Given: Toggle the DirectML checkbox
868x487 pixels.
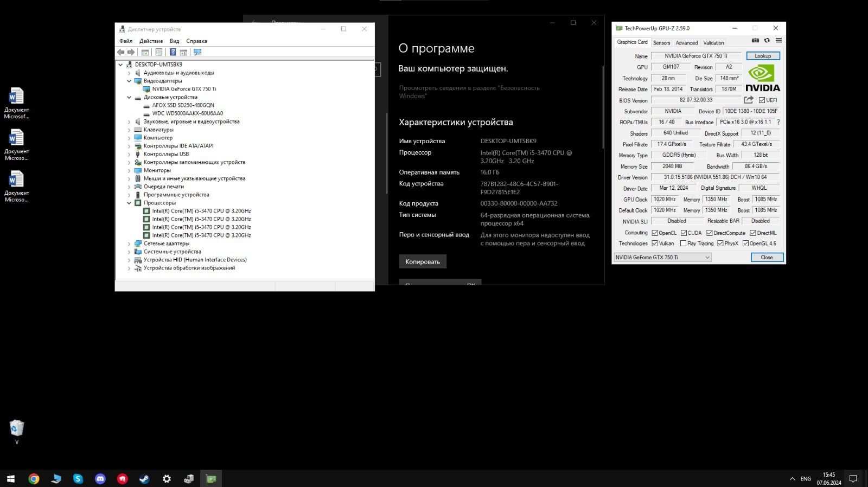Looking at the screenshot, I should tap(753, 233).
